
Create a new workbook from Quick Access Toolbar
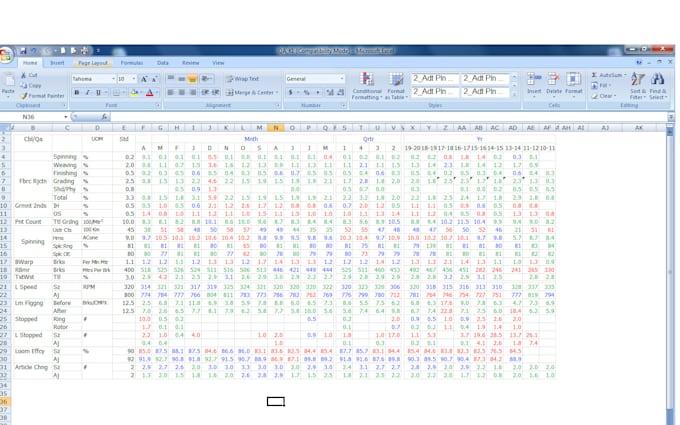63,51
